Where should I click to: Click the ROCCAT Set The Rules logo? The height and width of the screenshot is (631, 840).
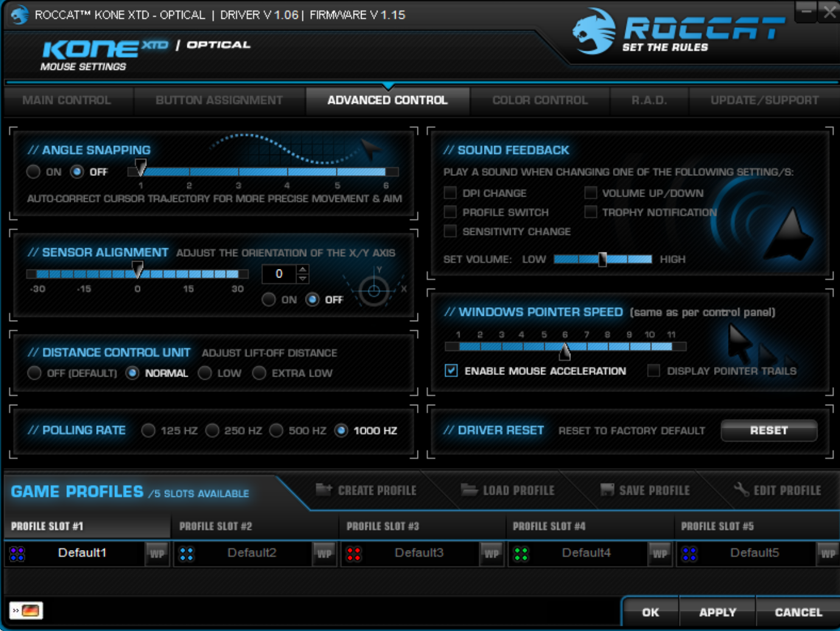[679, 32]
